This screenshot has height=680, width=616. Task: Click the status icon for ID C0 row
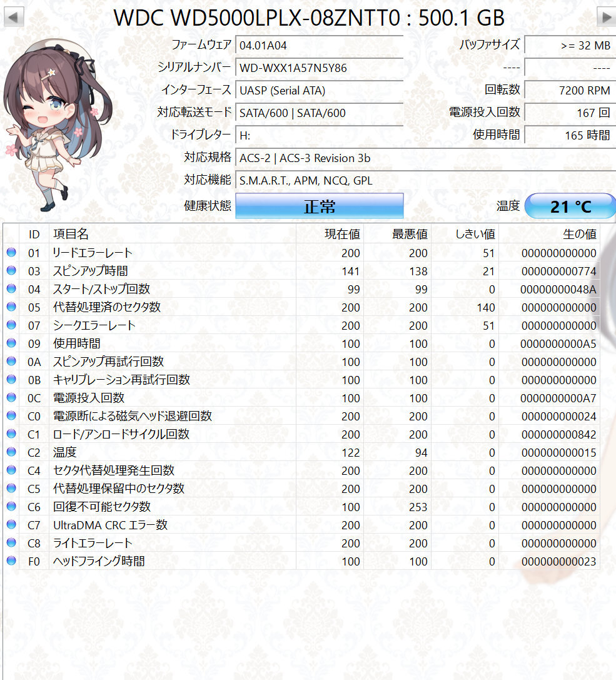[11, 416]
